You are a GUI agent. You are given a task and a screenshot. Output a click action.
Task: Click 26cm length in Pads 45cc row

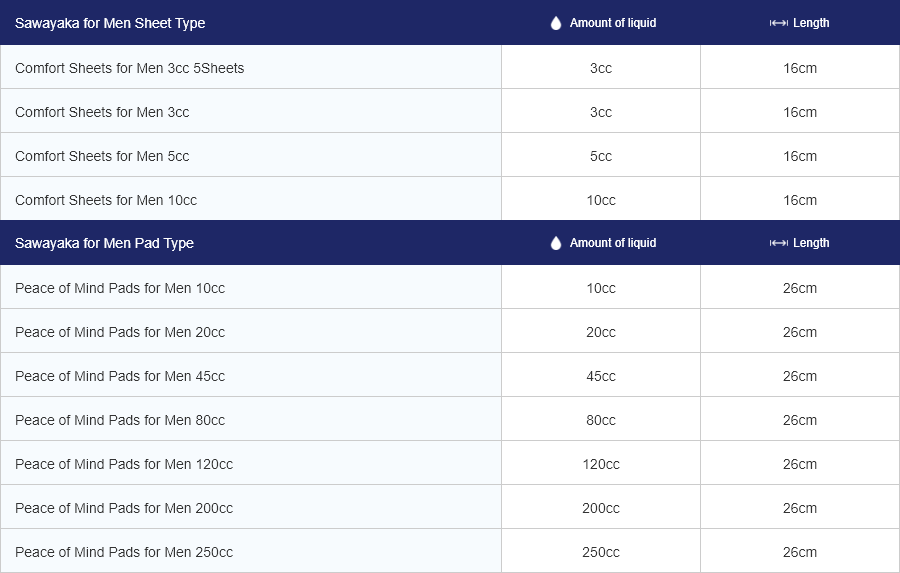[800, 376]
